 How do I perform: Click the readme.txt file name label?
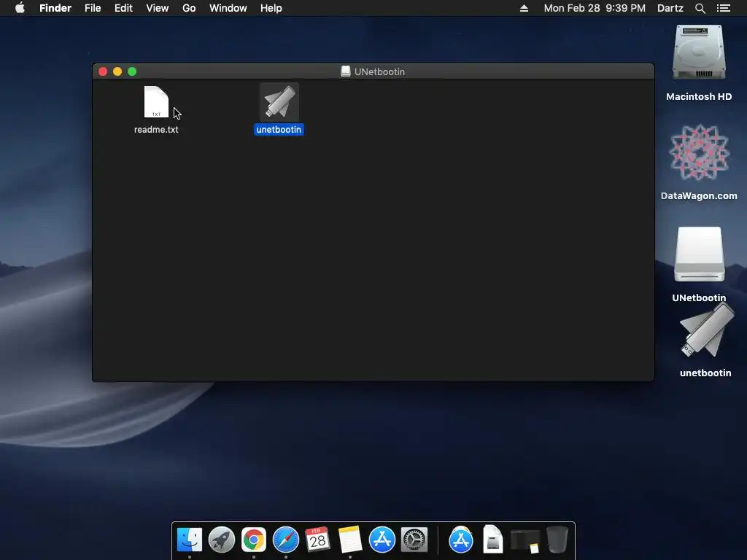(x=156, y=130)
